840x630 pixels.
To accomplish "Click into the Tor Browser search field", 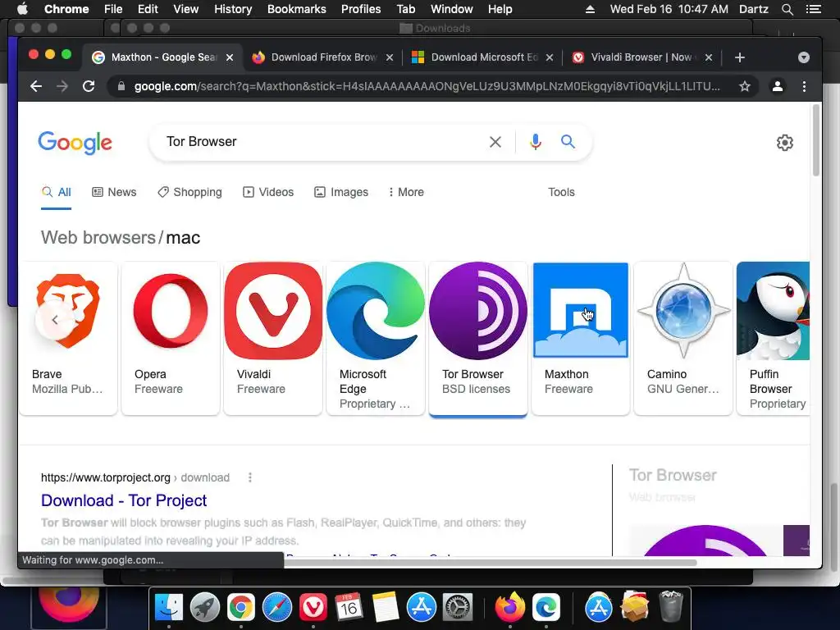I will point(322,141).
